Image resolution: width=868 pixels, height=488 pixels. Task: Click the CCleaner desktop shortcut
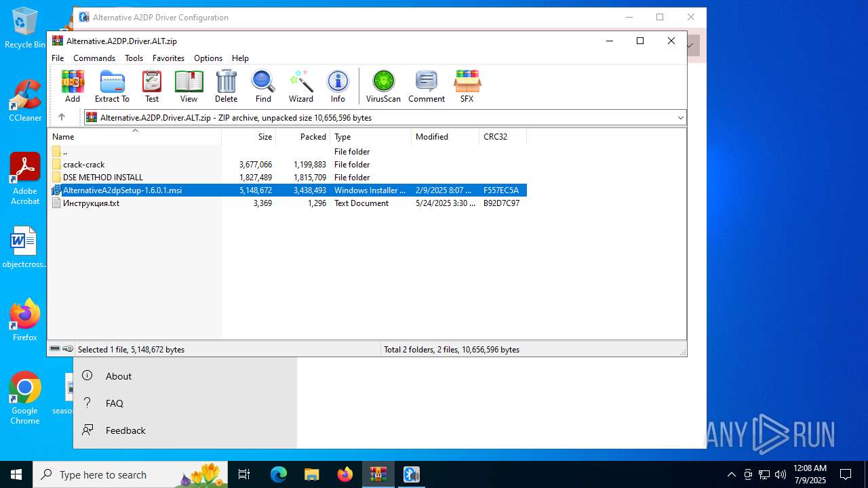25,100
